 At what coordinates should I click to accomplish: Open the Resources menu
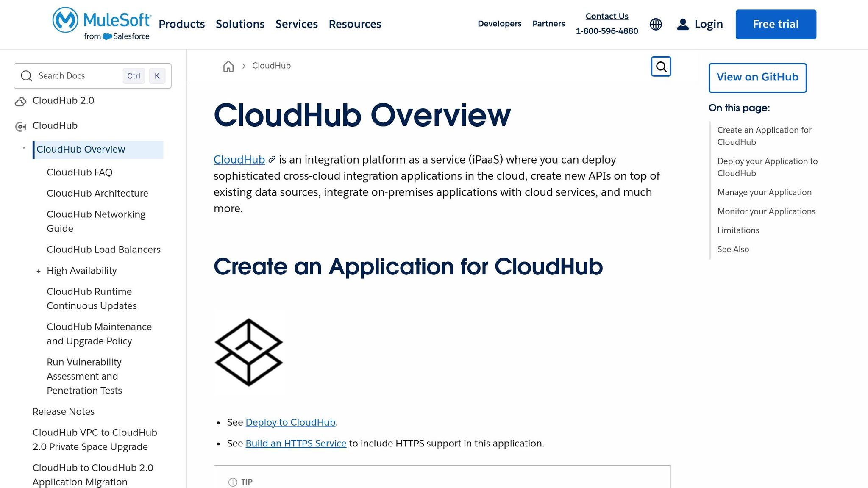tap(355, 24)
